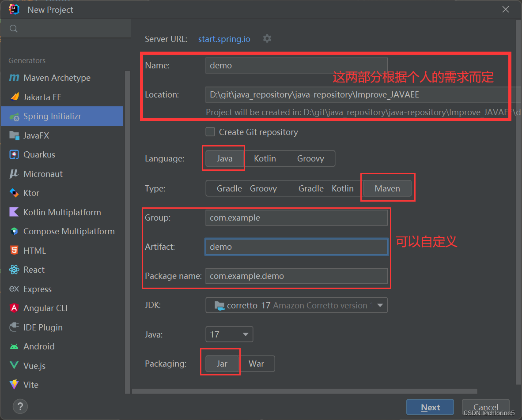Click the search magnifier icon
This screenshot has width=522, height=420.
14,29
